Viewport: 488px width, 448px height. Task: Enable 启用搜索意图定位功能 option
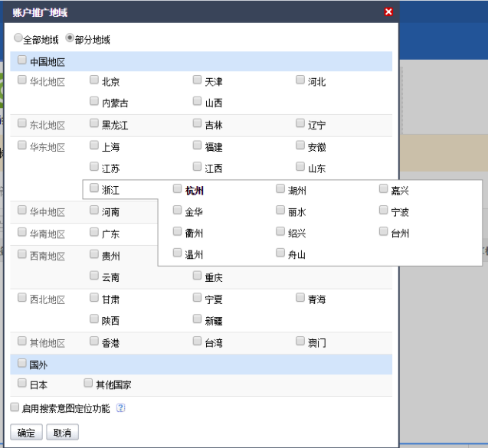pyautogui.click(x=15, y=407)
